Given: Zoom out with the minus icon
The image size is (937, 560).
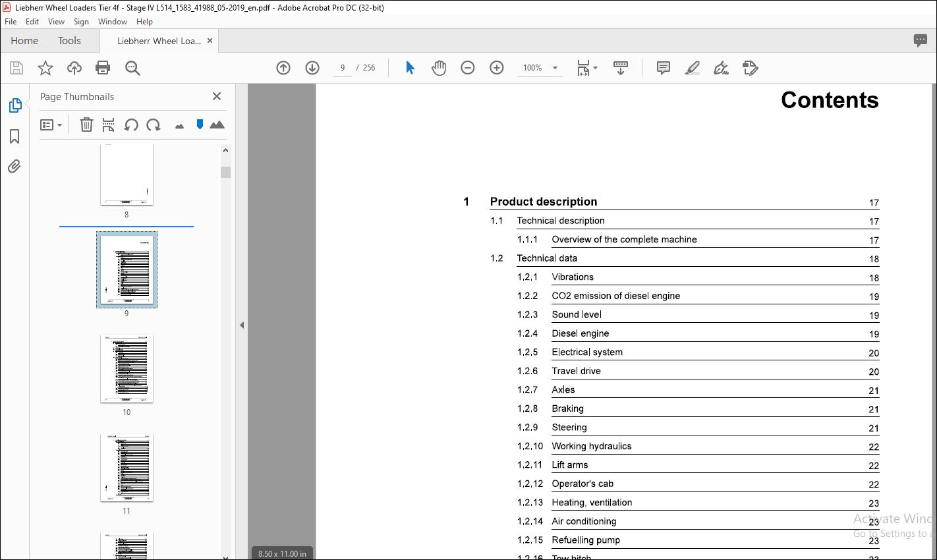Looking at the screenshot, I should coord(468,68).
